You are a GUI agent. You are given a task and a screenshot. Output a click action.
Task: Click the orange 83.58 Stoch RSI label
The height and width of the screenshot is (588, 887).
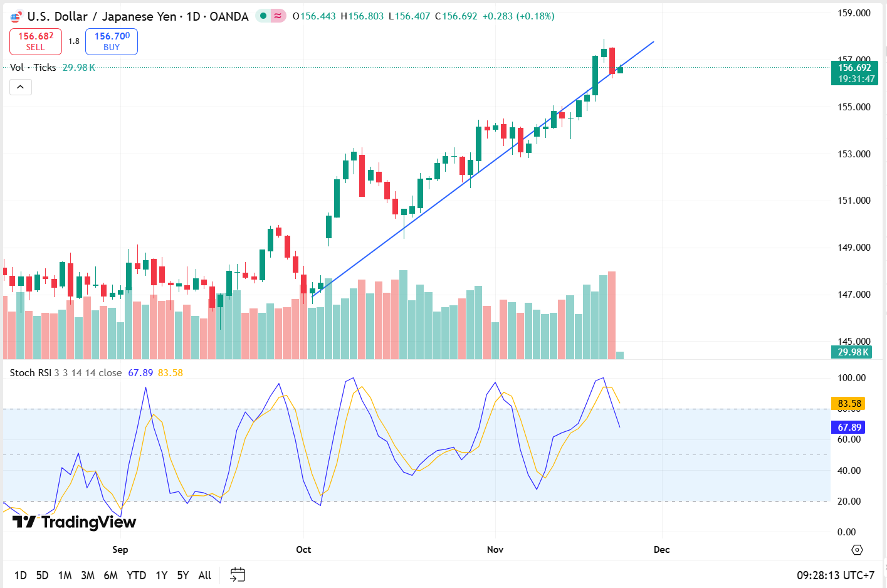(x=848, y=404)
